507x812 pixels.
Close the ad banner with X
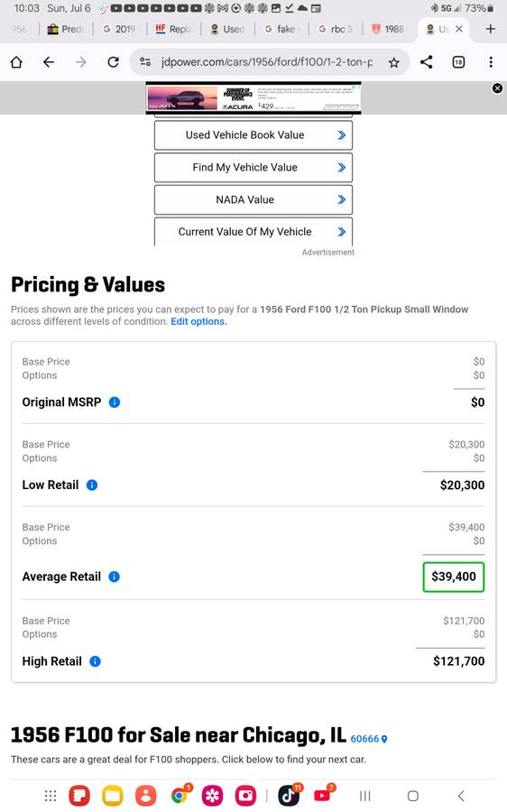point(497,88)
